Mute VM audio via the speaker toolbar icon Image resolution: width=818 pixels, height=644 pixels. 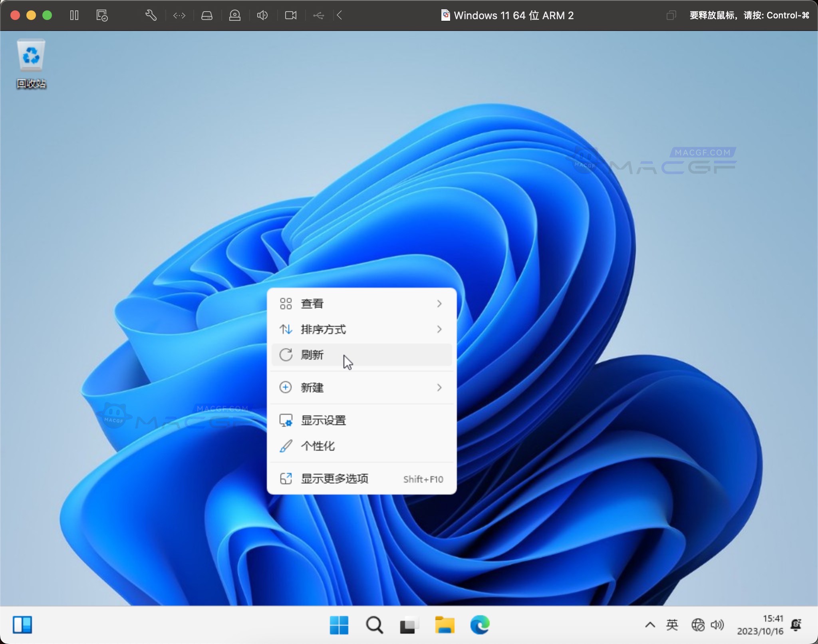pyautogui.click(x=262, y=15)
